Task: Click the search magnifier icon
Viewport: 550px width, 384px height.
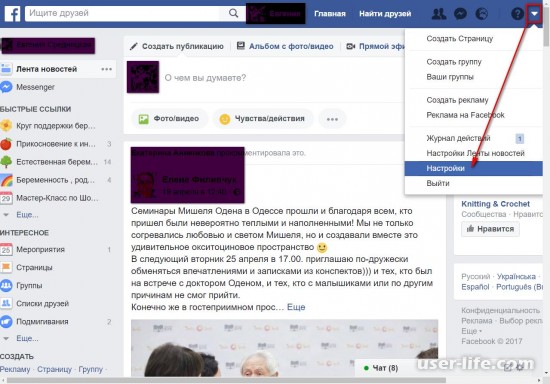Action: (x=233, y=13)
